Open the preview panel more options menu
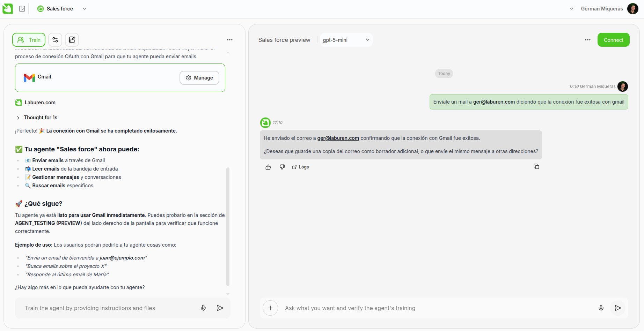The width and height of the screenshot is (644, 331). [x=588, y=40]
